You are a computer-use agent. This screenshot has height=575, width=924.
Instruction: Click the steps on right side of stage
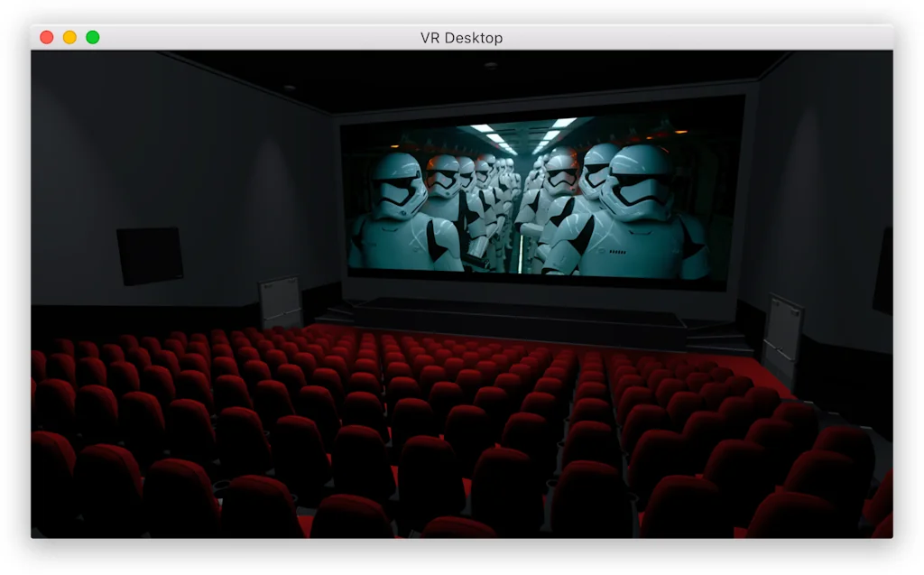click(x=717, y=338)
